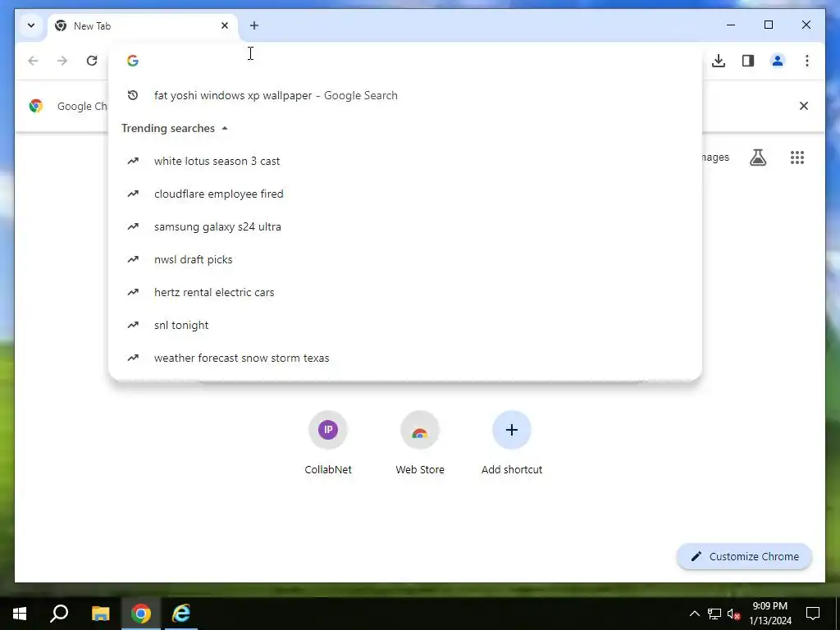
Task: Open the Search Labs flask icon
Action: (757, 157)
